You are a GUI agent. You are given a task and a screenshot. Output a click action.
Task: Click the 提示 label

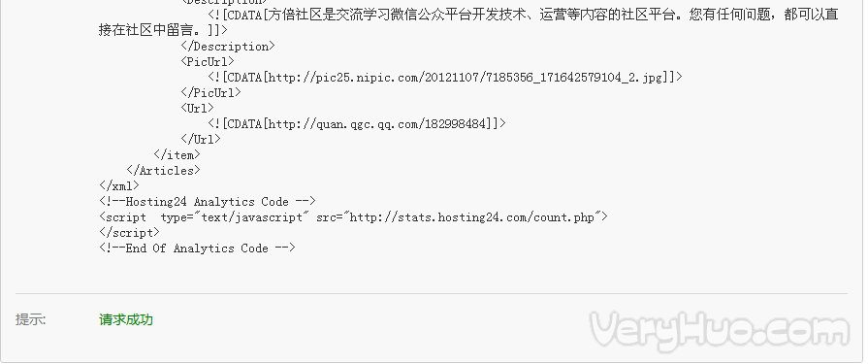pyautogui.click(x=30, y=319)
